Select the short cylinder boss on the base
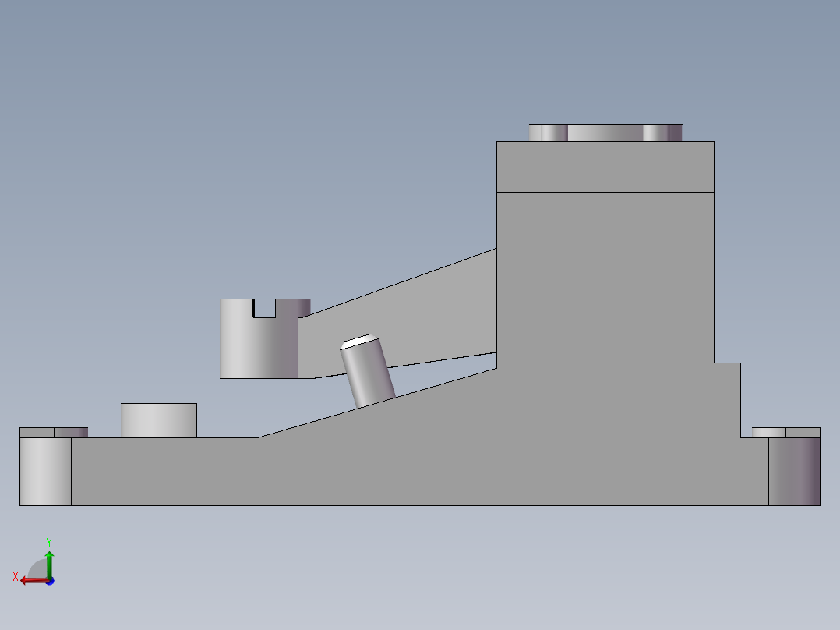840x630 pixels. coord(159,420)
